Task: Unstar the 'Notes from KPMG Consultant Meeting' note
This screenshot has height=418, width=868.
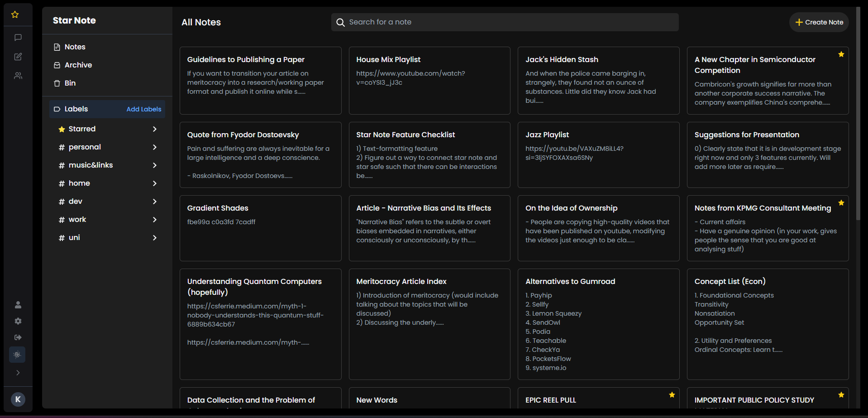Action: pyautogui.click(x=841, y=203)
